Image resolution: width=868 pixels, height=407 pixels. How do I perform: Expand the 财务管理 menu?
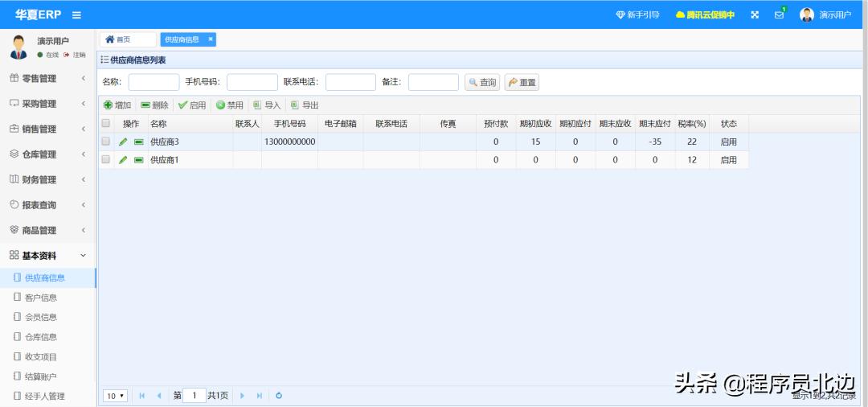pyautogui.click(x=47, y=179)
